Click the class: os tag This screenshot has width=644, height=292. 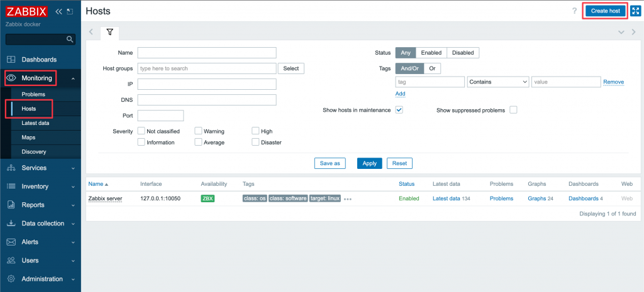click(255, 198)
